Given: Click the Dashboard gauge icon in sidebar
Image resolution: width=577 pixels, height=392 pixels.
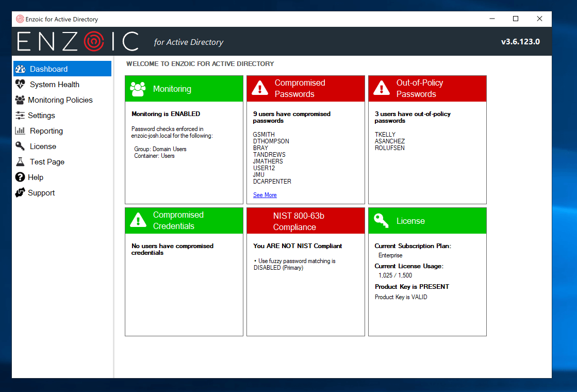Looking at the screenshot, I should [x=20, y=69].
